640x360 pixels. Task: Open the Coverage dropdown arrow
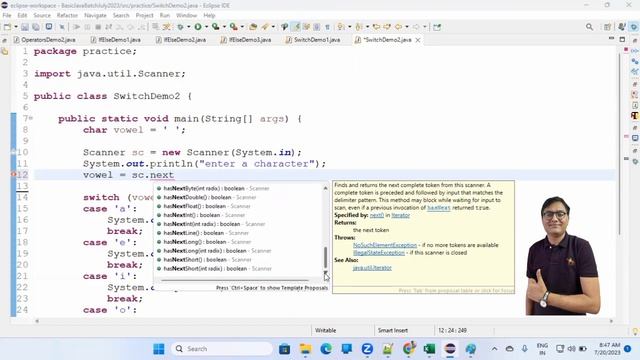tap(224, 27)
